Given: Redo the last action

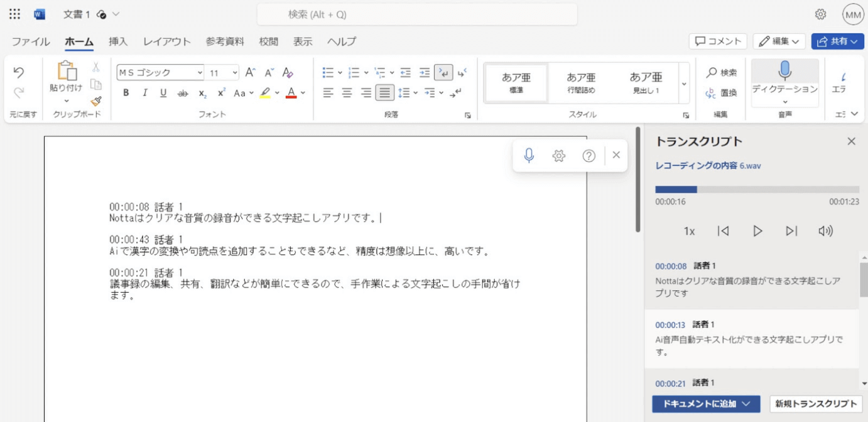Looking at the screenshot, I should [19, 93].
